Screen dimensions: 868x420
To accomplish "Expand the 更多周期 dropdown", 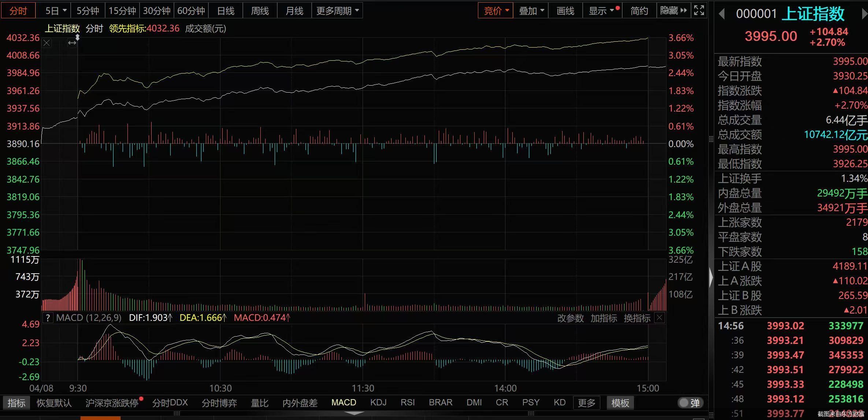I will [x=337, y=11].
